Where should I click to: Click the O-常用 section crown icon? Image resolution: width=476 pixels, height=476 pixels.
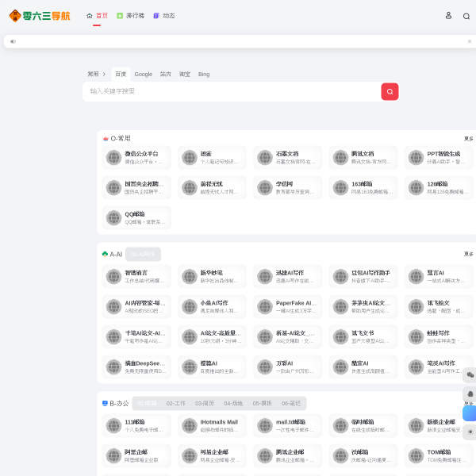point(106,139)
